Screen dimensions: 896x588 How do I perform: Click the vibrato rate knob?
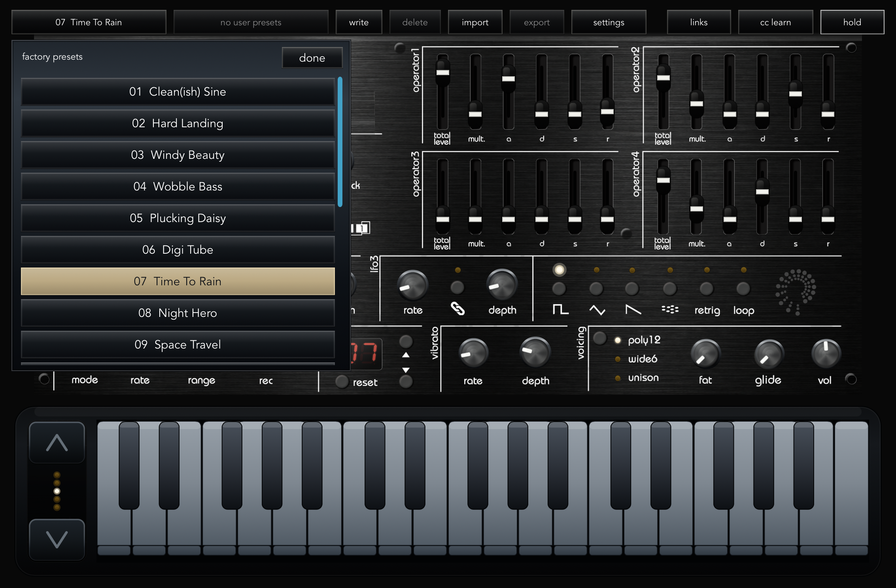pos(473,353)
